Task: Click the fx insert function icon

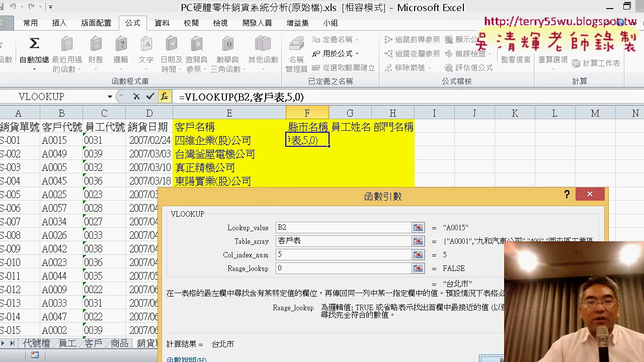Action: pyautogui.click(x=164, y=97)
